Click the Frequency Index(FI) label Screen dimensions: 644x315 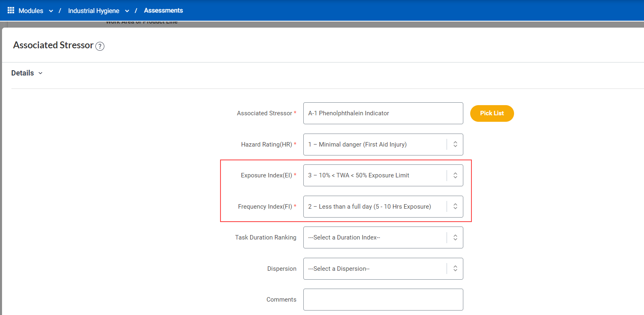click(265, 207)
